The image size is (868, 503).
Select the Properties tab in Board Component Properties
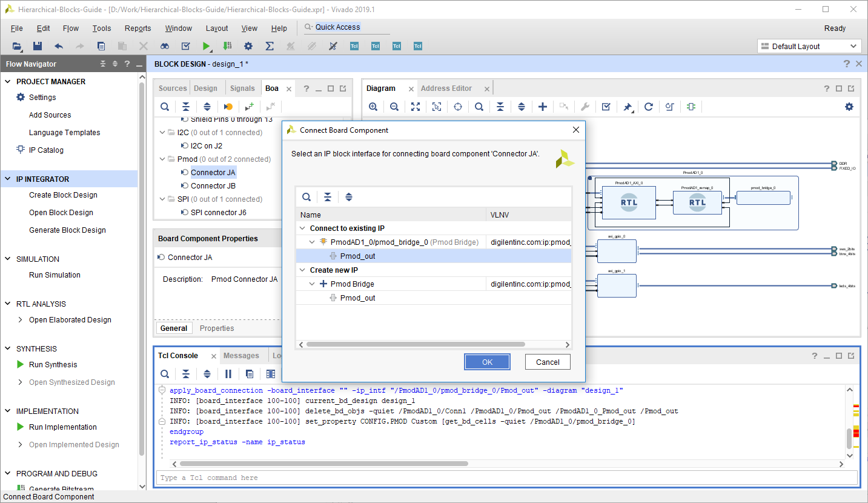(217, 328)
